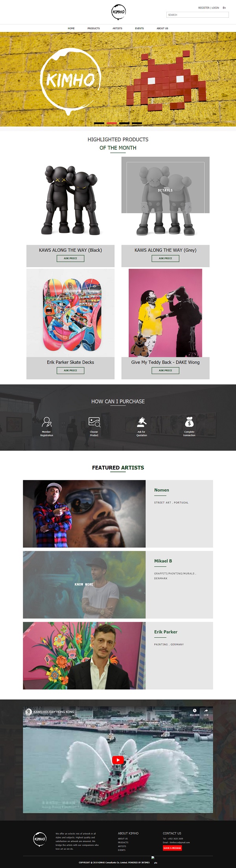The height and width of the screenshot is (868, 236).
Task: Select the fourth carousel slide indicator
Action: (x=137, y=123)
